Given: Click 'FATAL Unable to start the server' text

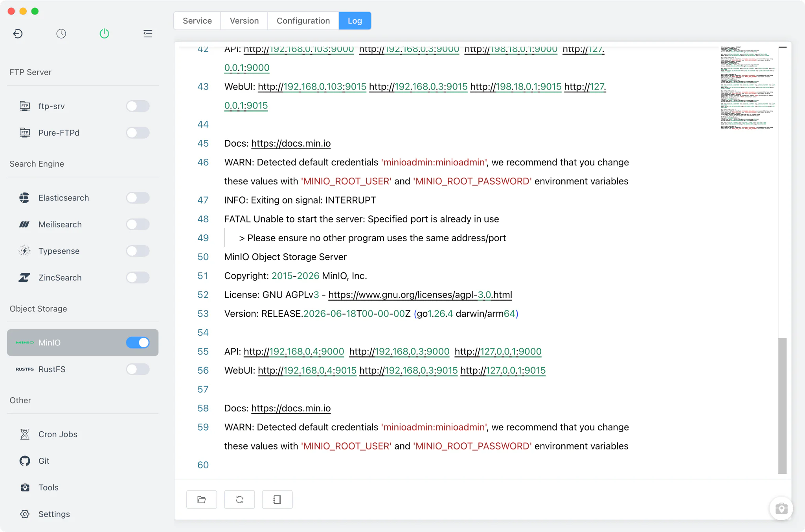Looking at the screenshot, I should click(x=295, y=219).
